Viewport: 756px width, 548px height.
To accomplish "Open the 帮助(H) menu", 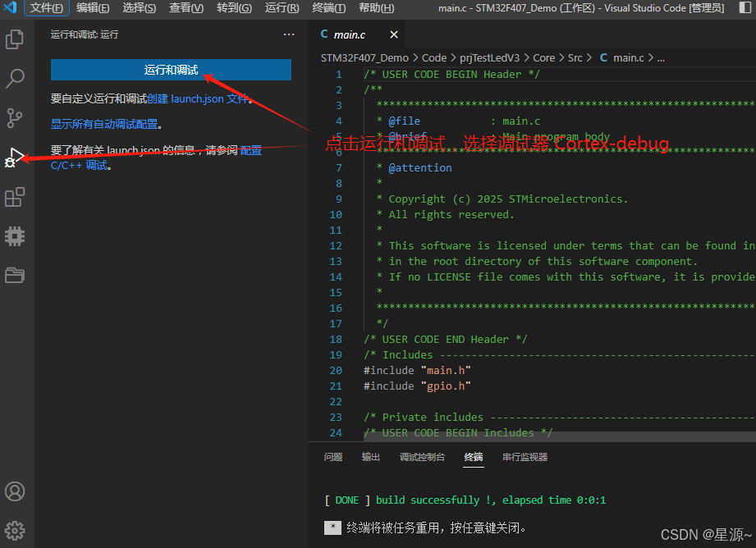I will (x=376, y=7).
